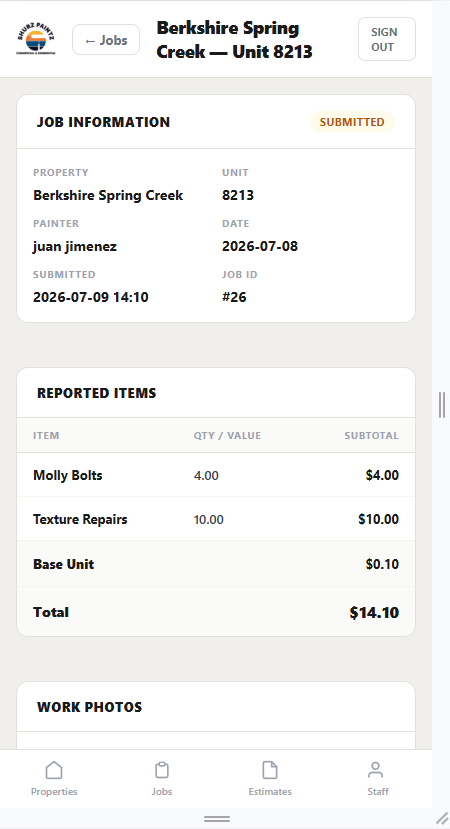Image resolution: width=450 pixels, height=829 pixels.
Task: Click the horizontal resize handle at bottom
Action: coord(217,819)
